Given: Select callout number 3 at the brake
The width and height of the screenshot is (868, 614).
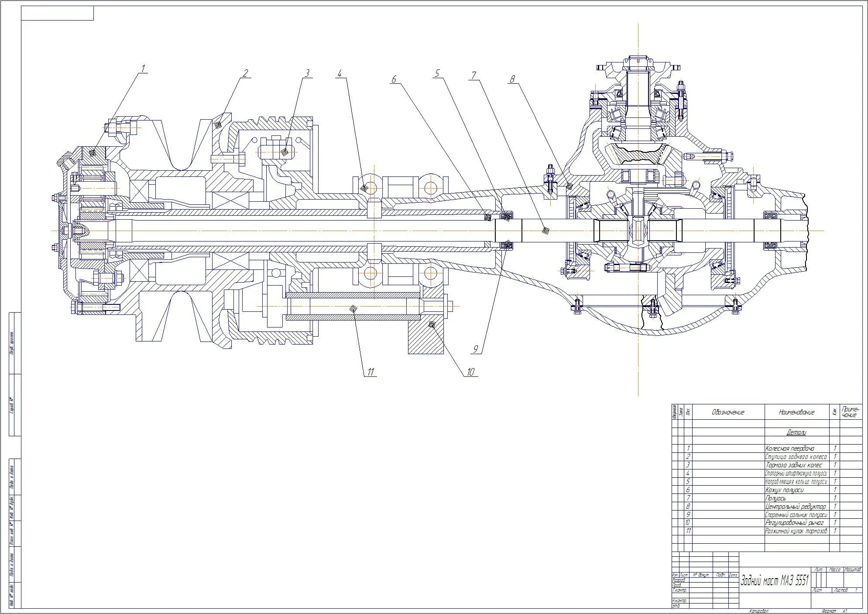Looking at the screenshot, I should coord(307,73).
